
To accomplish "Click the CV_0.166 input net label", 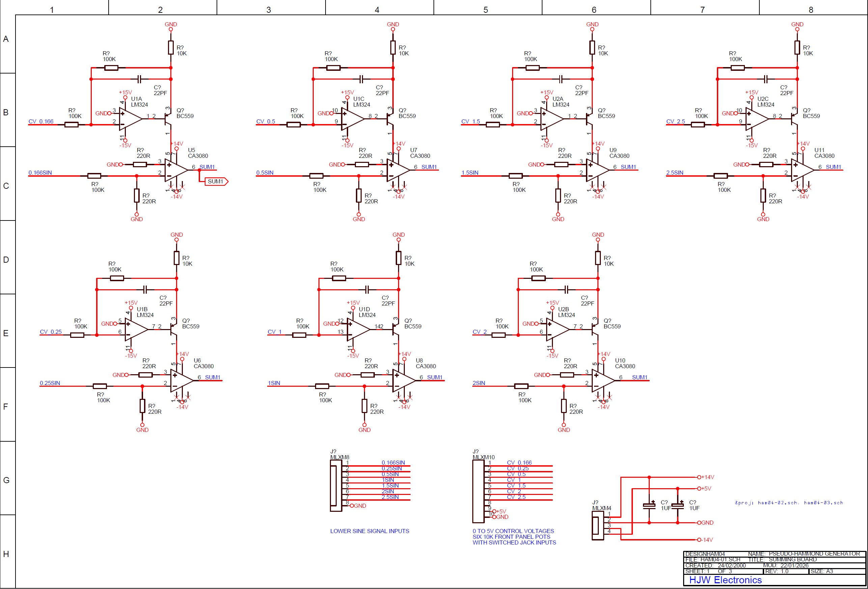I will pos(41,122).
